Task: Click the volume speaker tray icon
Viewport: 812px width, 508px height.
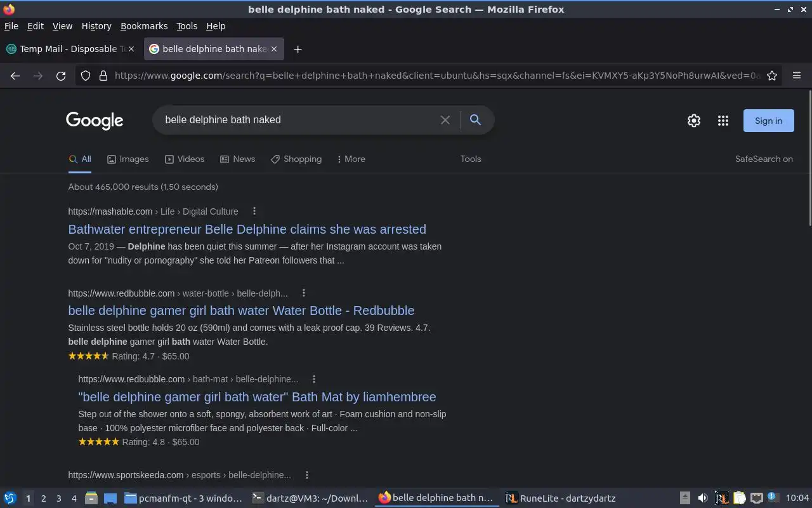Action: (x=702, y=498)
